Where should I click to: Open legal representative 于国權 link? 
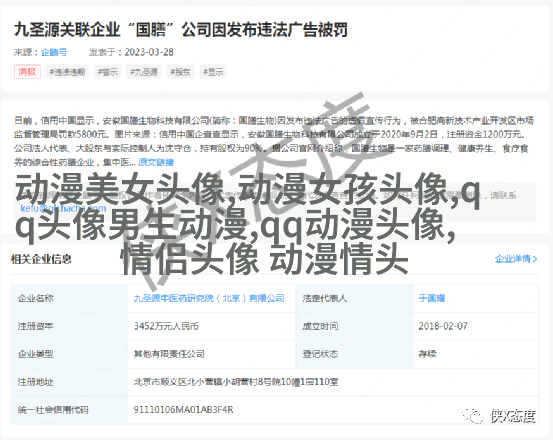[x=432, y=298]
